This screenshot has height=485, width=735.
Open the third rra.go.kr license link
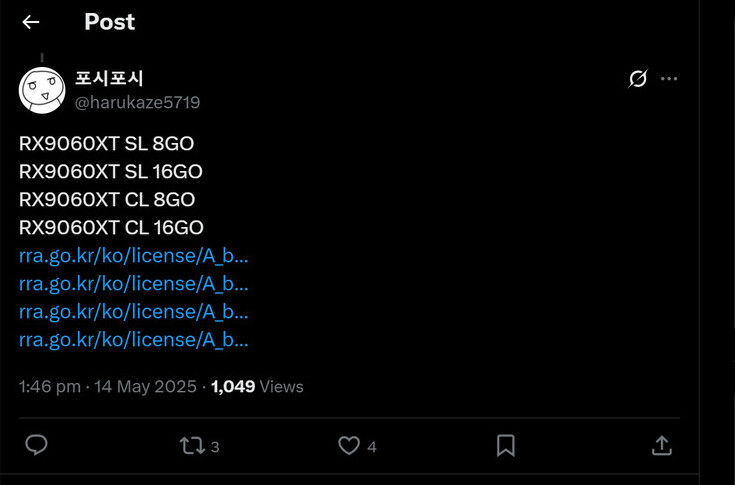coord(134,312)
